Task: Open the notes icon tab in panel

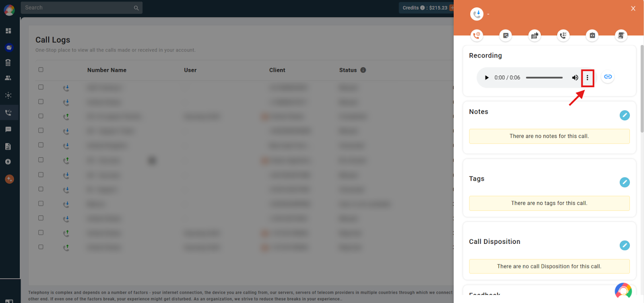Action: 506,35
